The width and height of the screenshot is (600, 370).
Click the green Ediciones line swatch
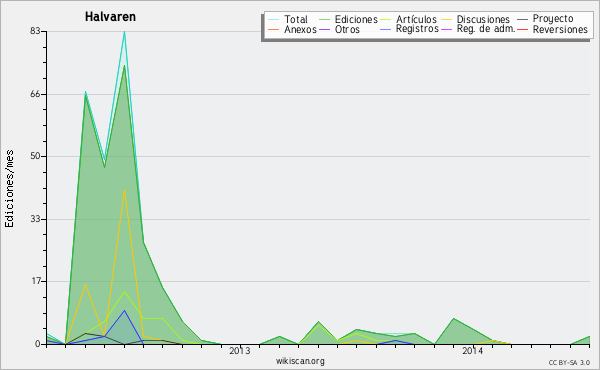click(324, 19)
